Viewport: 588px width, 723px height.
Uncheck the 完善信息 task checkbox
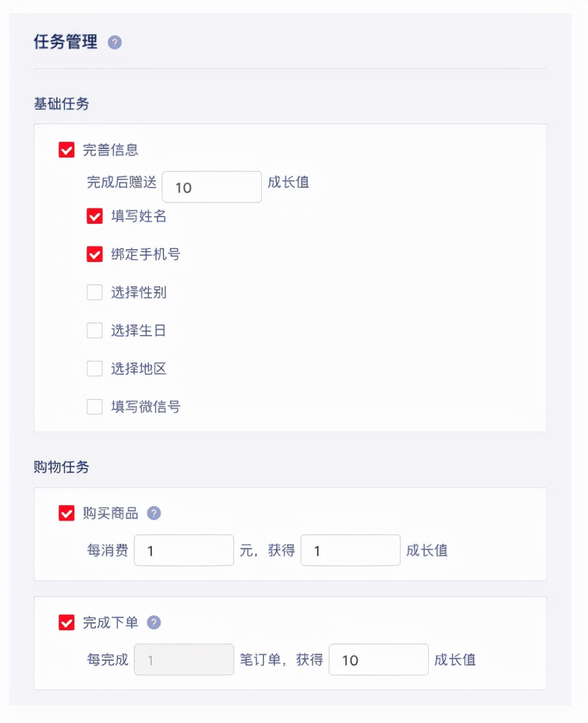tap(66, 150)
